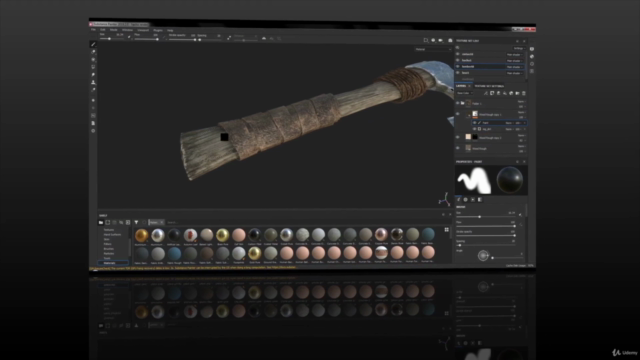This screenshot has height=360, width=640.
Task: Click the Add Paint Layer icon
Action: click(x=498, y=93)
